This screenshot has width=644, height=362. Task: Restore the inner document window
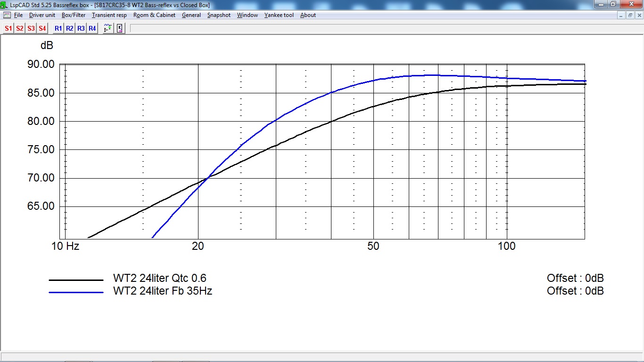[630, 15]
